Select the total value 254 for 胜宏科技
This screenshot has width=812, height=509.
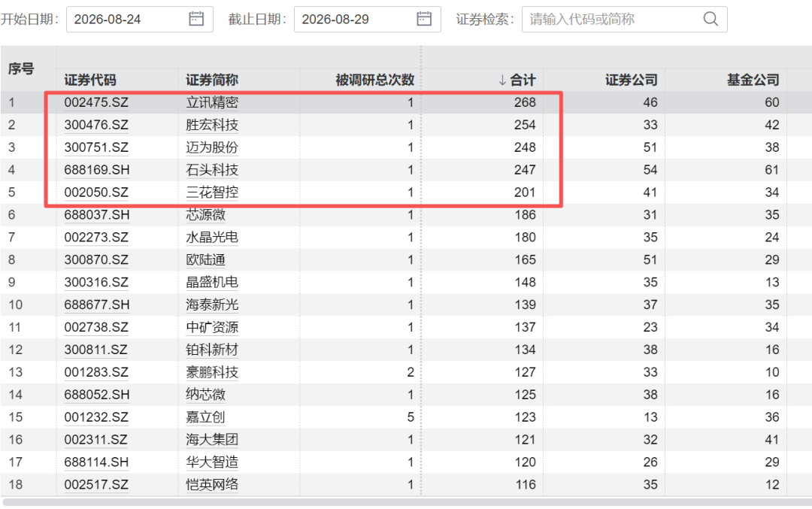525,125
